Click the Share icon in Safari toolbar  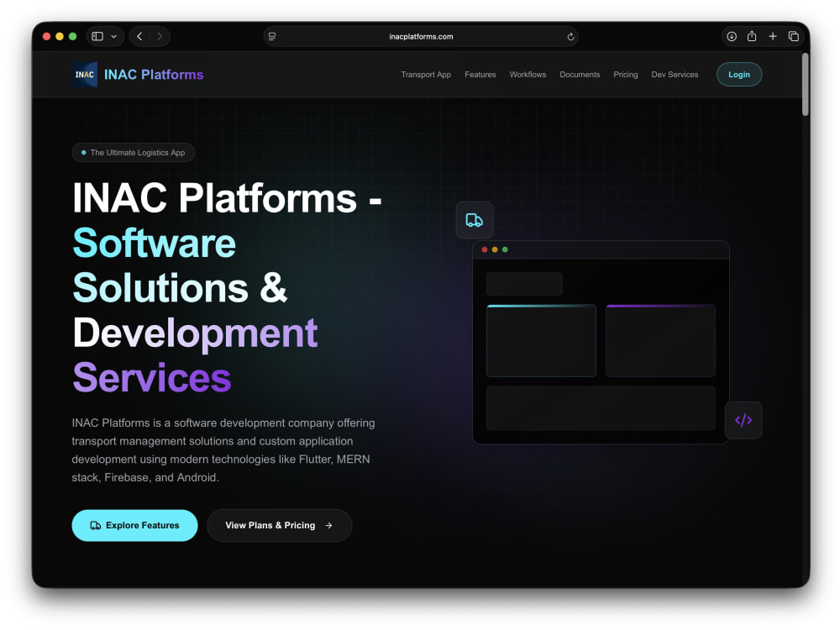(x=752, y=36)
